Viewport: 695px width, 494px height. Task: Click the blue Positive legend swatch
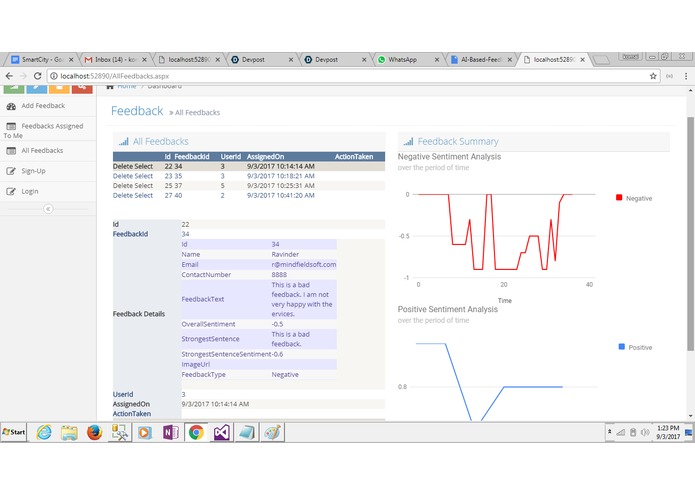point(621,347)
